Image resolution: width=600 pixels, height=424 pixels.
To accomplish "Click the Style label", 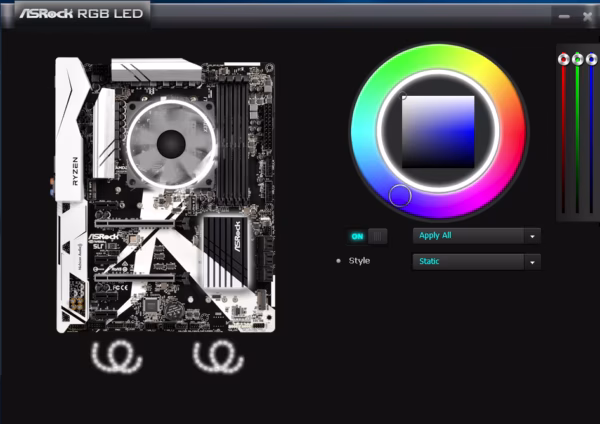I will (359, 261).
